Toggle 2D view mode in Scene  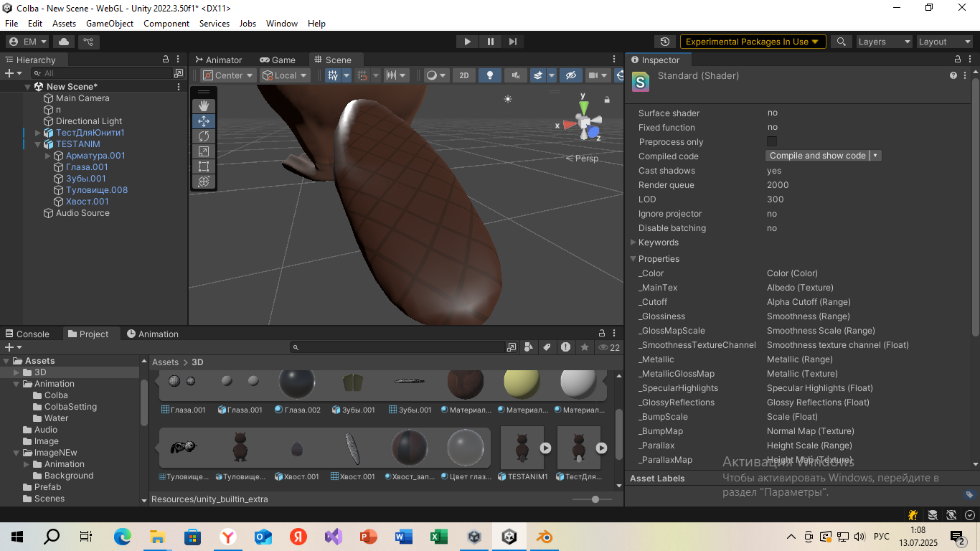click(464, 75)
